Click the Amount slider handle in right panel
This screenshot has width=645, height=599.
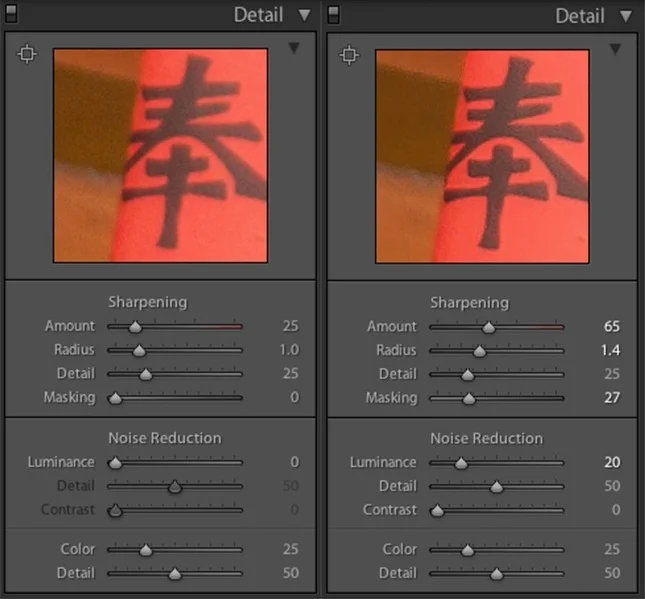(x=489, y=327)
